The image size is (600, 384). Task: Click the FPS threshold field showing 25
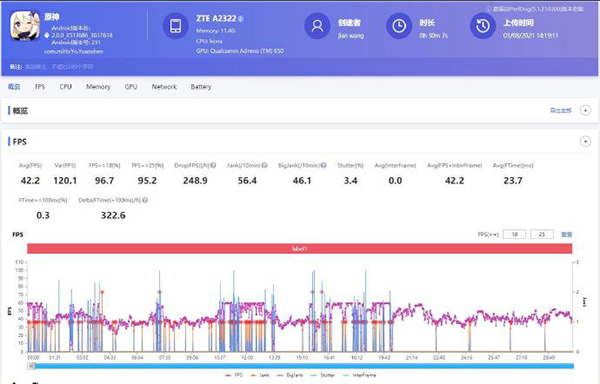(x=542, y=234)
